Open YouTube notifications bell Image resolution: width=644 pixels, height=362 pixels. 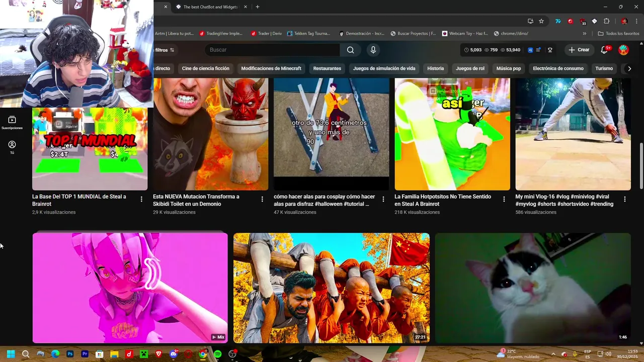click(x=605, y=50)
